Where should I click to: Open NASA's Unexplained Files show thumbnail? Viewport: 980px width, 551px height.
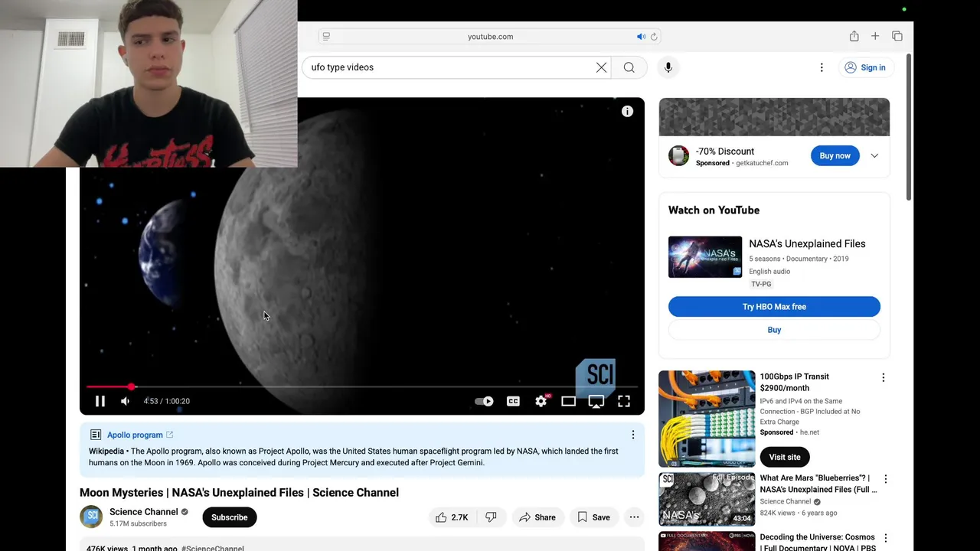pyautogui.click(x=705, y=257)
